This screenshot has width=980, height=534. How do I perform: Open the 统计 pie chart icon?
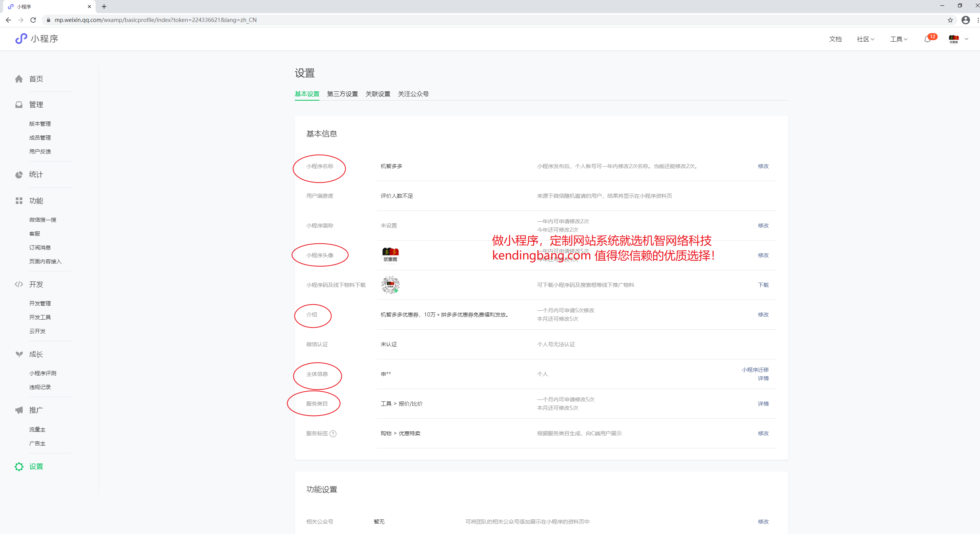click(19, 175)
